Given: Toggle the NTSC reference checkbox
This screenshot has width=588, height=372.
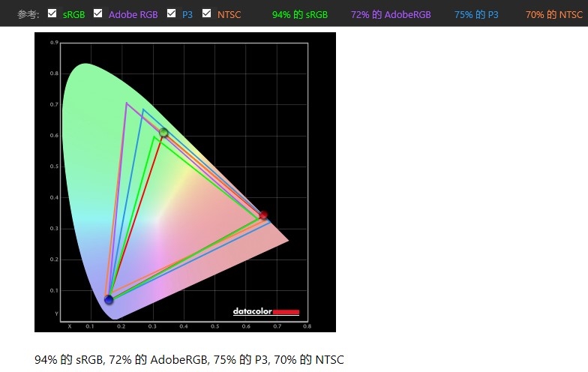Looking at the screenshot, I should (206, 13).
